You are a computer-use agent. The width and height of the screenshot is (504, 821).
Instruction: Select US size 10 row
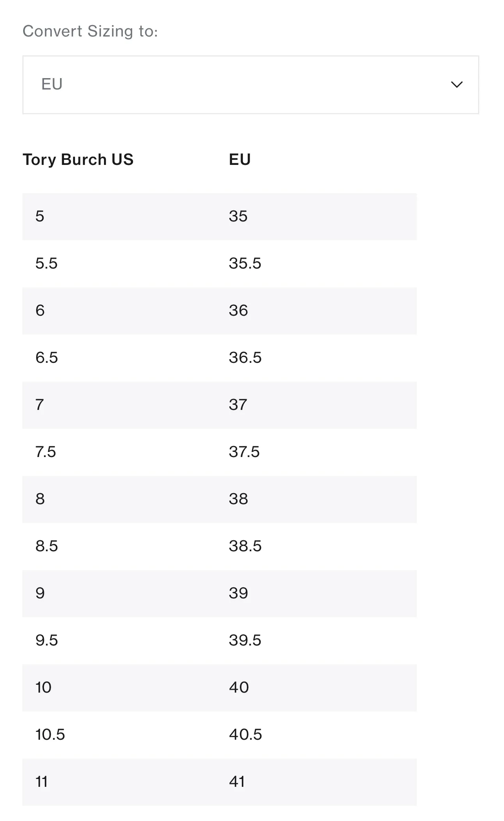pos(219,688)
